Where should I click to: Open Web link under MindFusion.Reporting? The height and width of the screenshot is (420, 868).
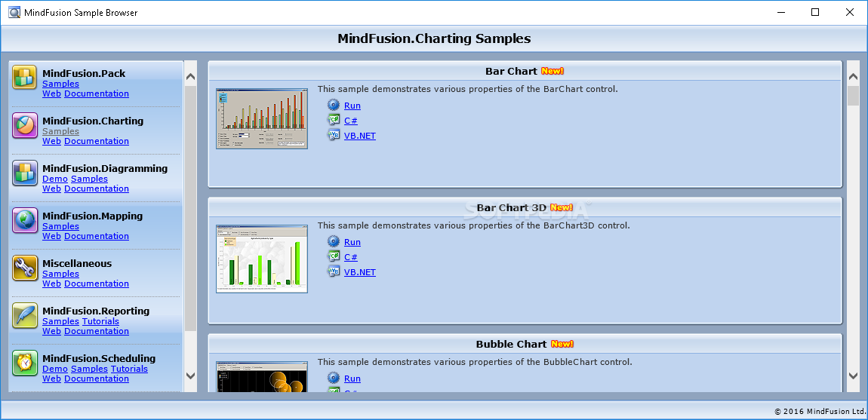(51, 332)
